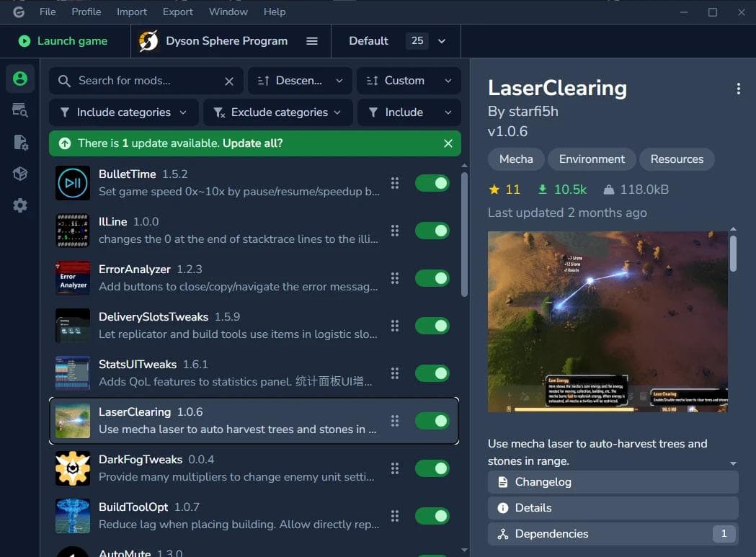
Task: Click the BulletTime mod icon
Action: click(73, 183)
